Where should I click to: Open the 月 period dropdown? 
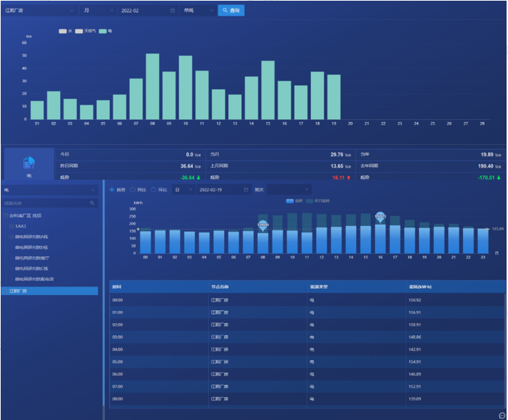97,11
